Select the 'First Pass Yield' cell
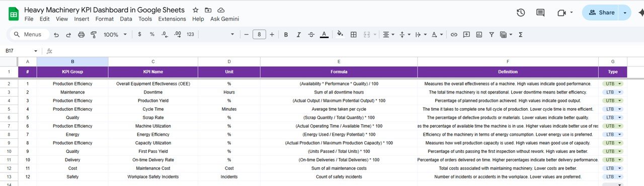 (x=153, y=151)
